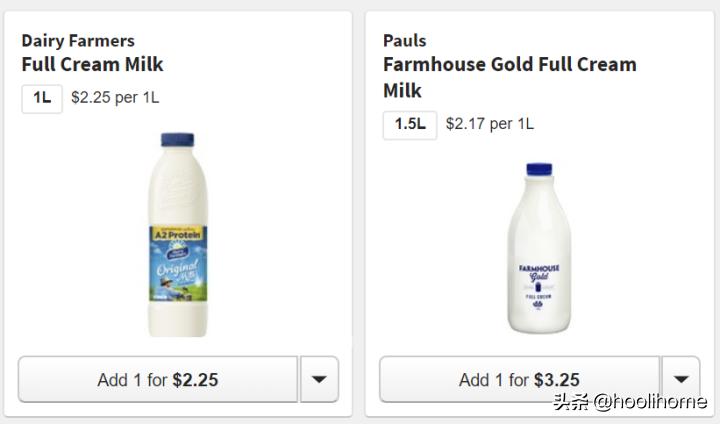
Task: Click the Pauls Farmhouse Gold bottle image
Action: (540, 248)
